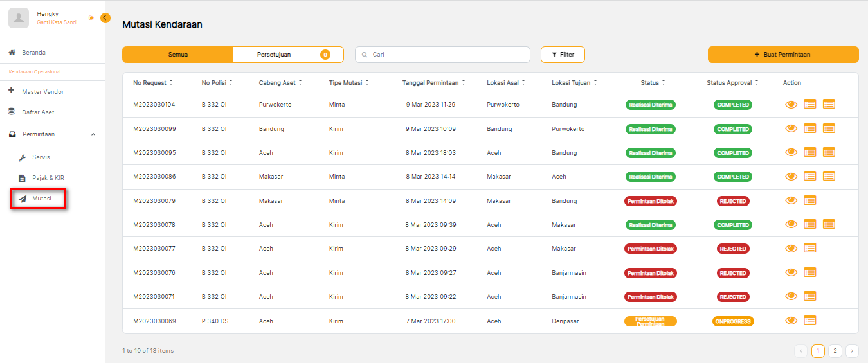This screenshot has height=363, width=868.
Task: Click the eye icon in the M2023030086 row
Action: click(791, 177)
